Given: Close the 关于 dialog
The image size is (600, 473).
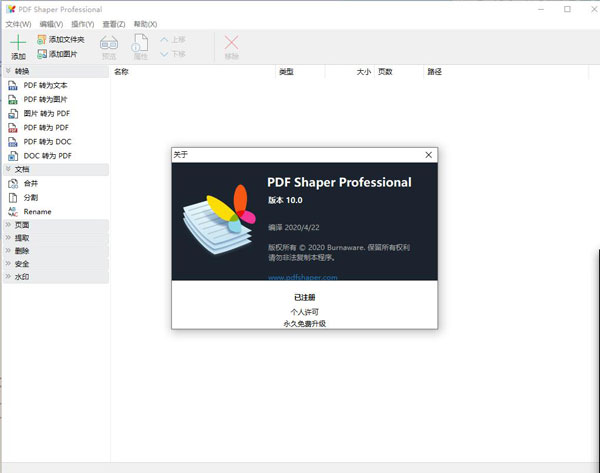Looking at the screenshot, I should pyautogui.click(x=429, y=155).
